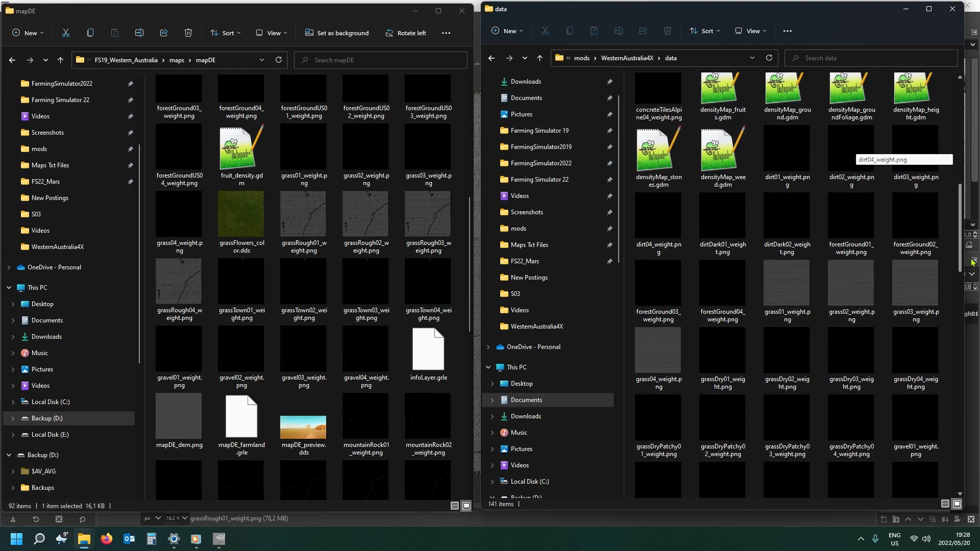This screenshot has height=551, width=980.
Task: Open View dropdown in mapDE window
Action: (272, 33)
